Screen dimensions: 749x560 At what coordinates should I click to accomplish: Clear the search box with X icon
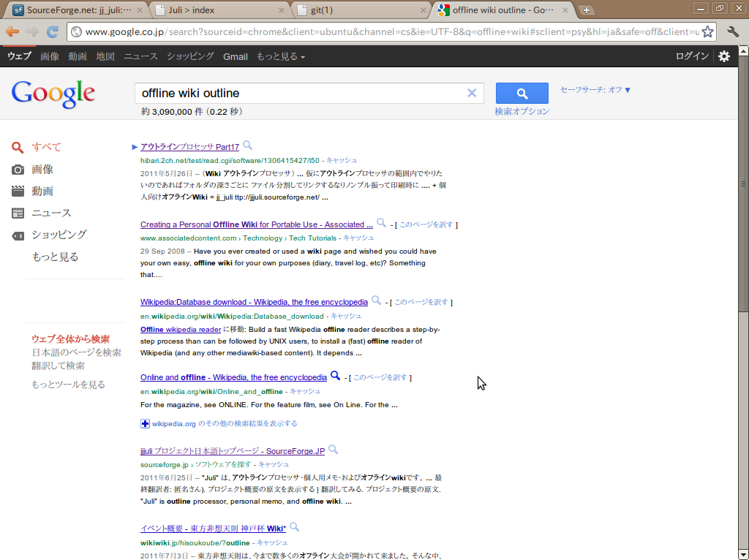pos(472,93)
